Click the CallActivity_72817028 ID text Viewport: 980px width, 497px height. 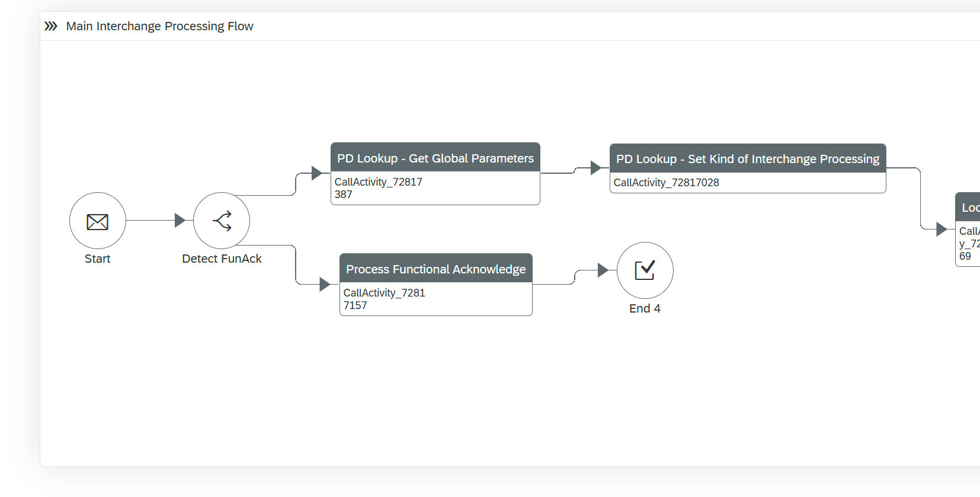pos(666,183)
